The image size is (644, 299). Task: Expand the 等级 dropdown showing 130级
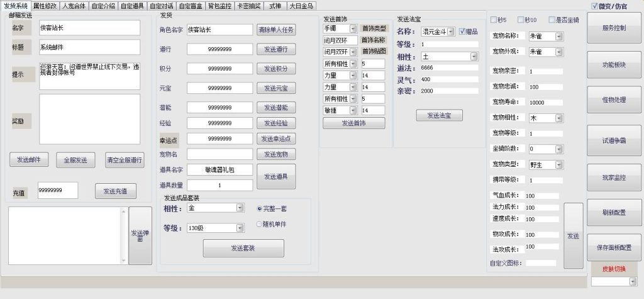point(240,228)
